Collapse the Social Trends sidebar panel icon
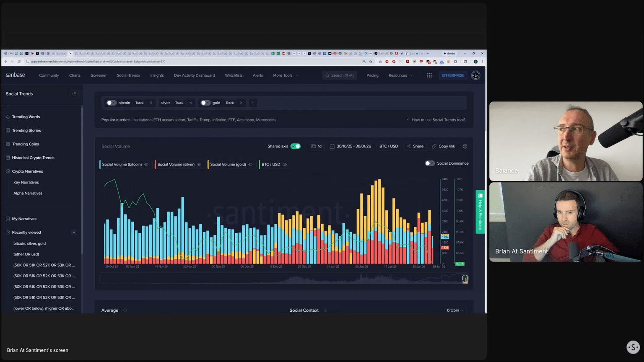The height and width of the screenshot is (362, 644). pos(74,94)
